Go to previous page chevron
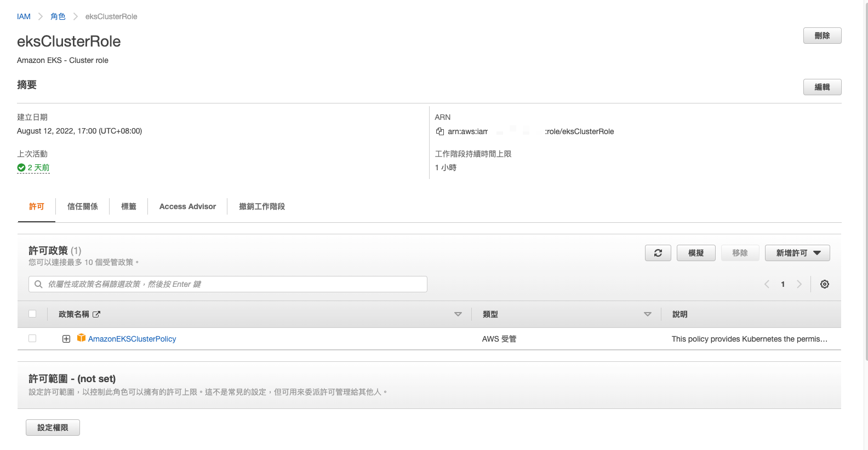Screen dimensions: 868x450 click(x=767, y=284)
